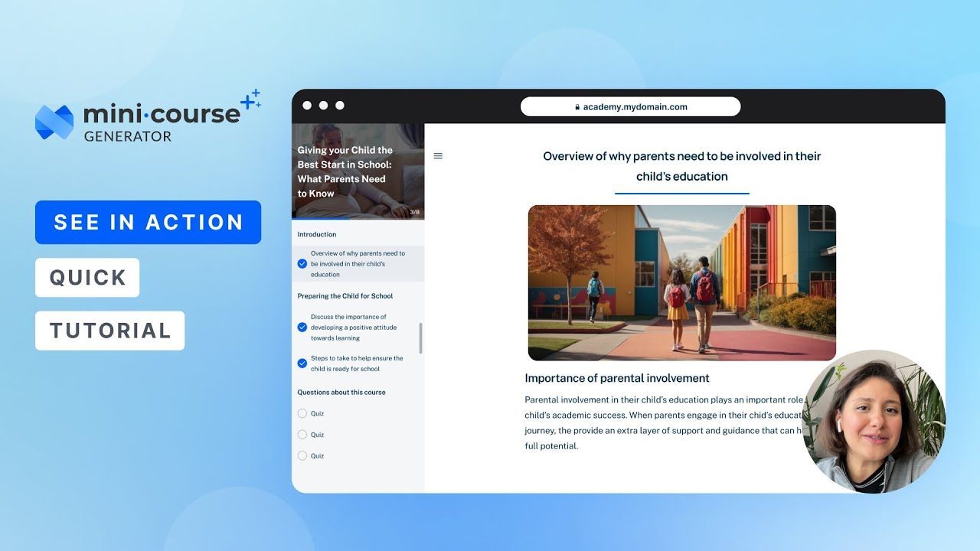Click the paragraph starting "Parental involvement in their"
Image resolution: width=980 pixels, height=551 pixels.
click(663, 422)
